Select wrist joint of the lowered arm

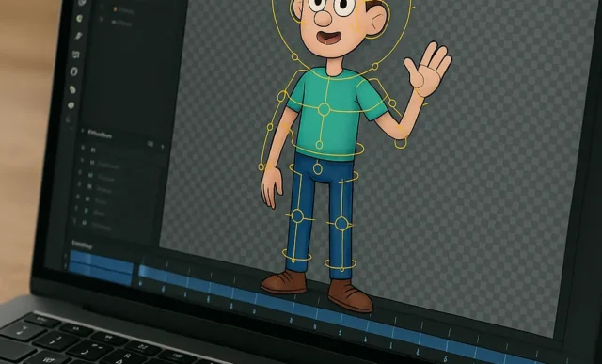point(261,166)
